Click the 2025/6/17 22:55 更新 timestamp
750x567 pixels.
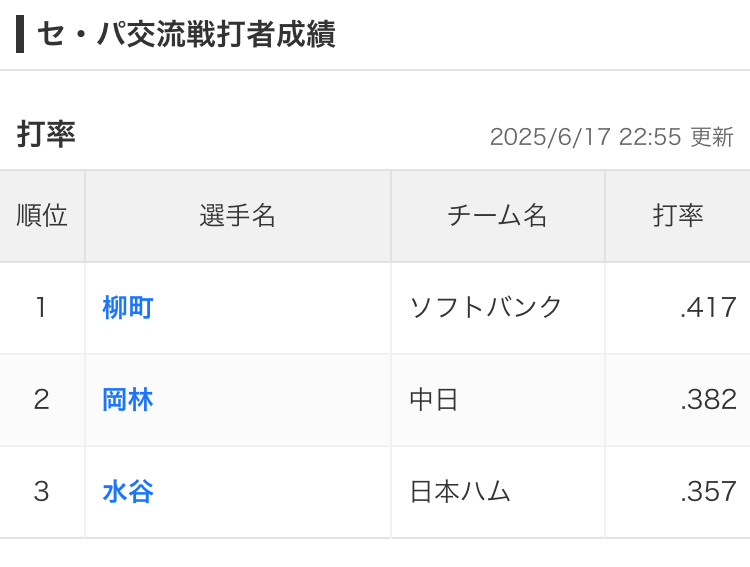[x=611, y=137]
